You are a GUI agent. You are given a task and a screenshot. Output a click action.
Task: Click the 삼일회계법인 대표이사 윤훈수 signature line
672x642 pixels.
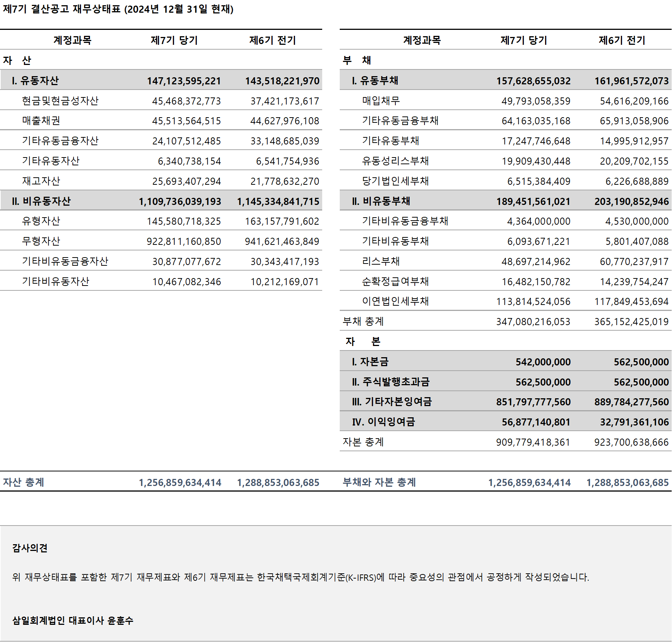[73, 620]
